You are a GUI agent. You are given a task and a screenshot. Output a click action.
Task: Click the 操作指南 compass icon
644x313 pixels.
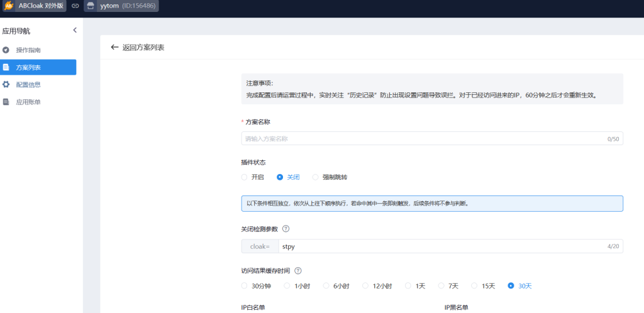(6, 50)
